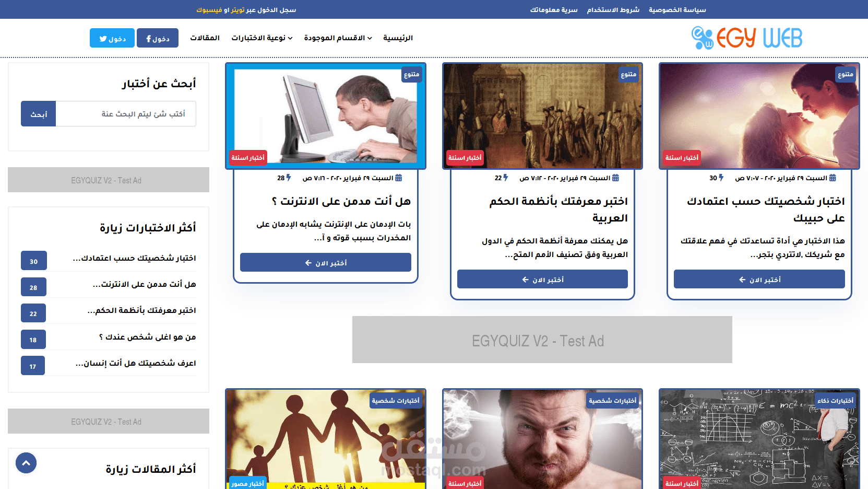Click the lightning views icon beside 28
The width and height of the screenshot is (868, 489).
[x=288, y=178]
